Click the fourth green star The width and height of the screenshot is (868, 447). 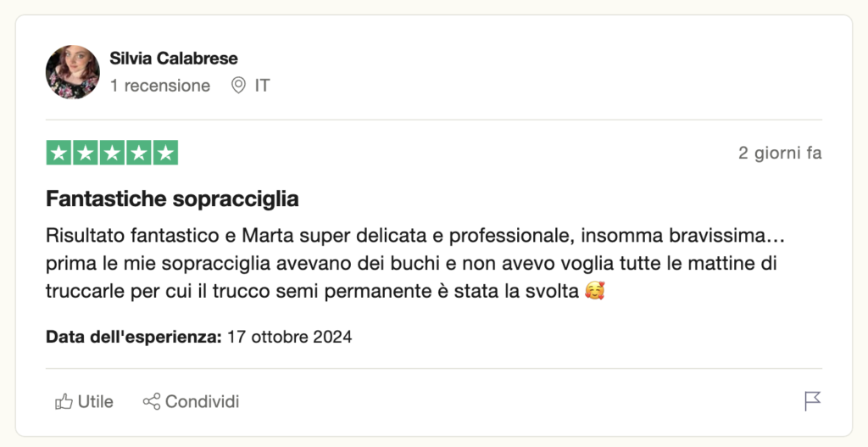point(139,153)
